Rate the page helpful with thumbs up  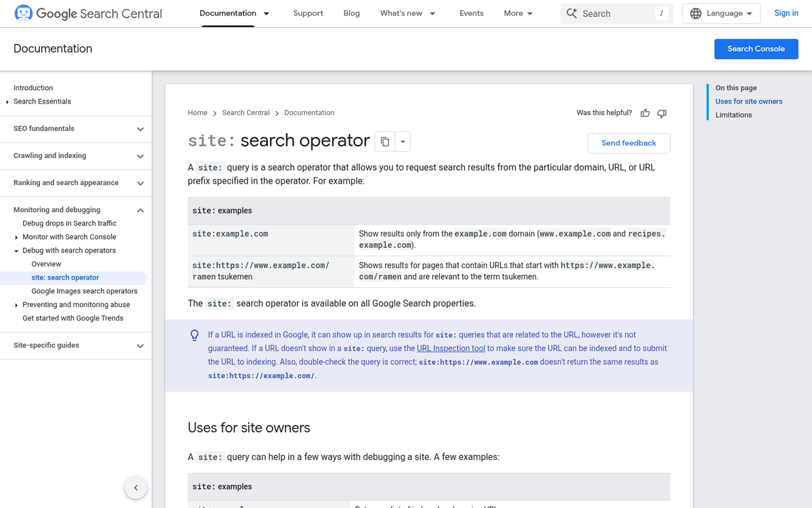[x=645, y=113]
